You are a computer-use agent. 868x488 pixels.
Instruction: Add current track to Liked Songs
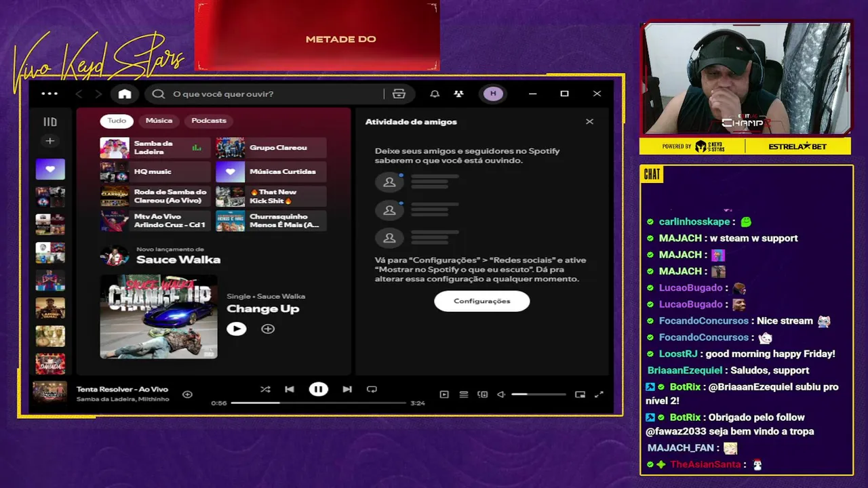click(x=187, y=394)
